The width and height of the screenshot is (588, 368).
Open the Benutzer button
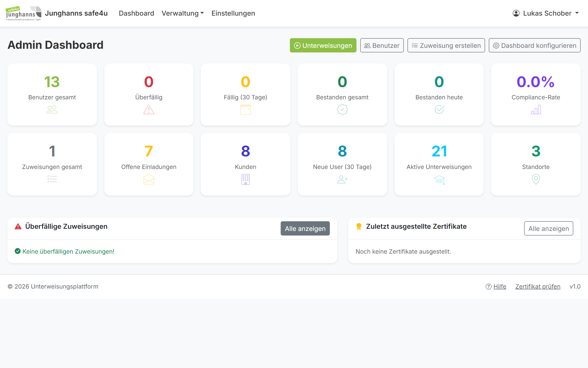(382, 45)
